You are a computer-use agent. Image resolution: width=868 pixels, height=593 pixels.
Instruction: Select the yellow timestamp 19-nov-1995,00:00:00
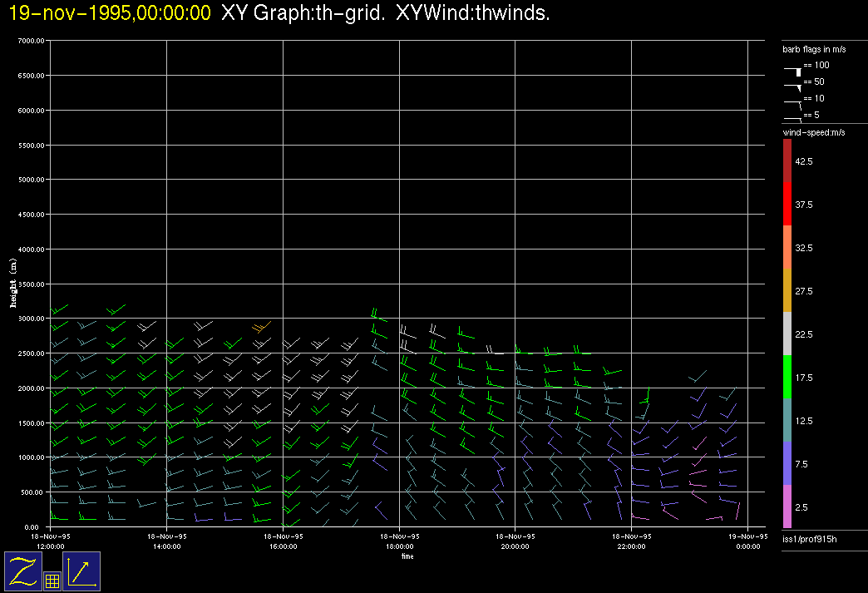pos(110,13)
